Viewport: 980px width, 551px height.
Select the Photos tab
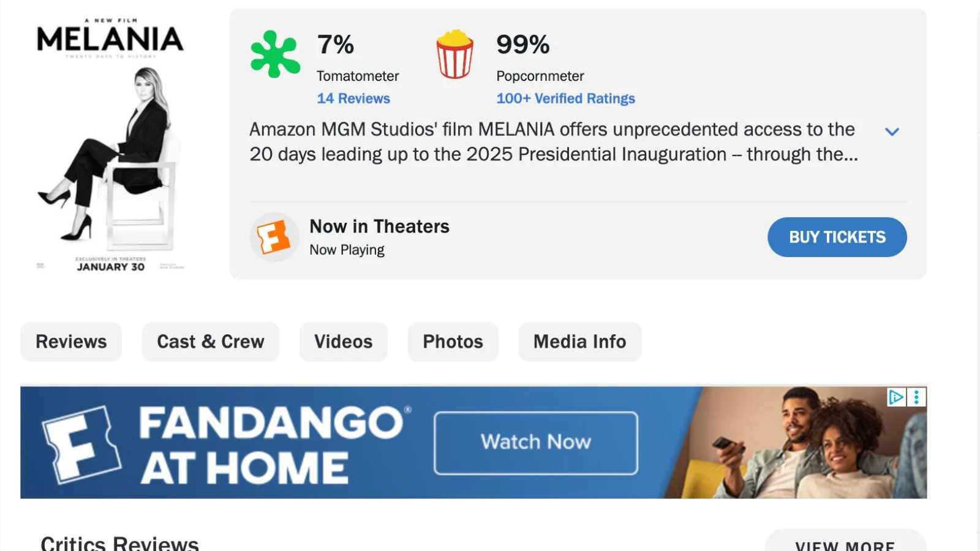[x=453, y=342]
